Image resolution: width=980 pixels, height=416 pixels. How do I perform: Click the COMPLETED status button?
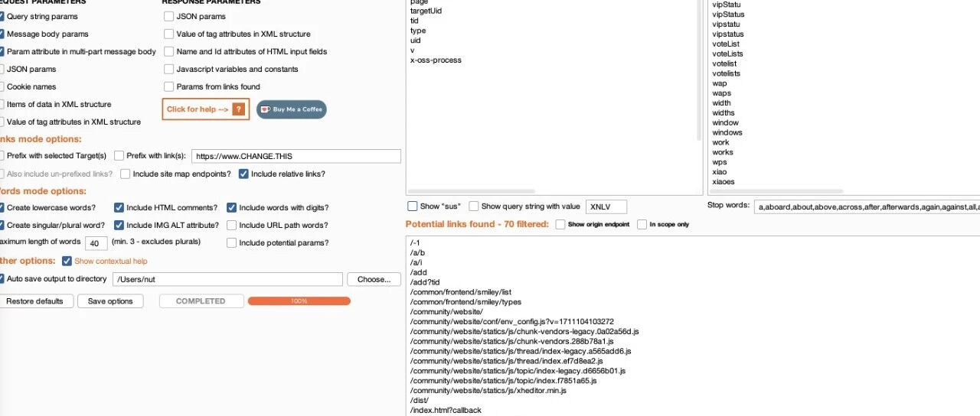[x=201, y=301]
